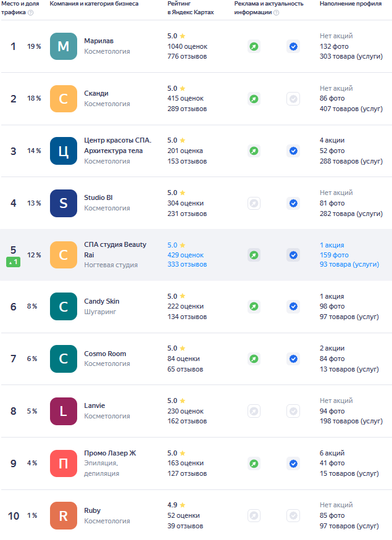Click the grey unverified checkmark in Ruby row
Screen dimensions: 392x540
[x=293, y=515]
